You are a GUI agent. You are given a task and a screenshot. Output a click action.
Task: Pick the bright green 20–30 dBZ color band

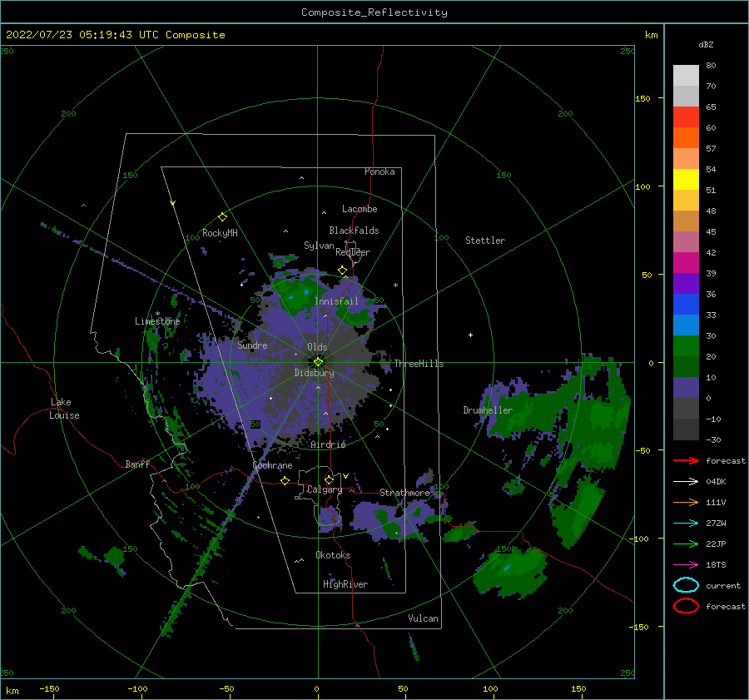point(686,346)
